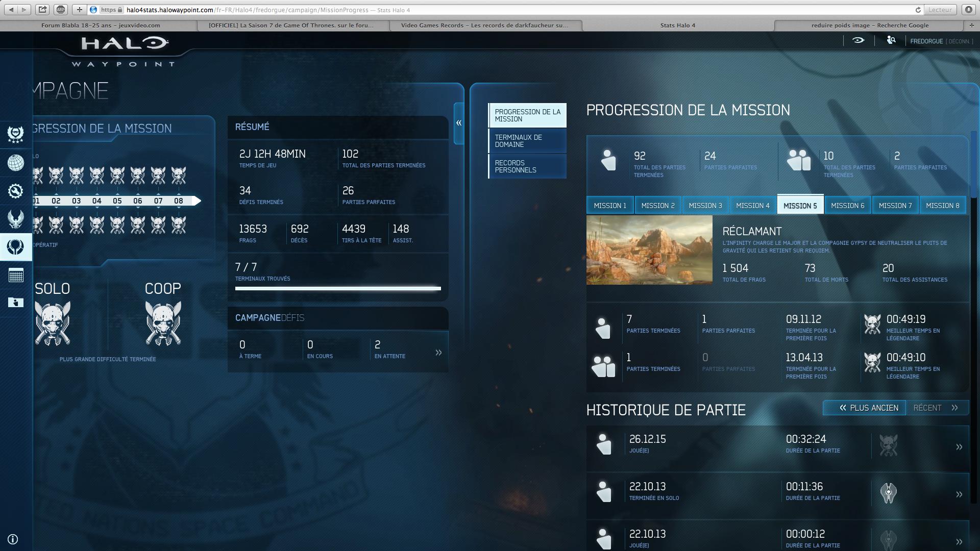Select the Mission 2 tab
The height and width of the screenshot is (551, 980).
coord(657,206)
